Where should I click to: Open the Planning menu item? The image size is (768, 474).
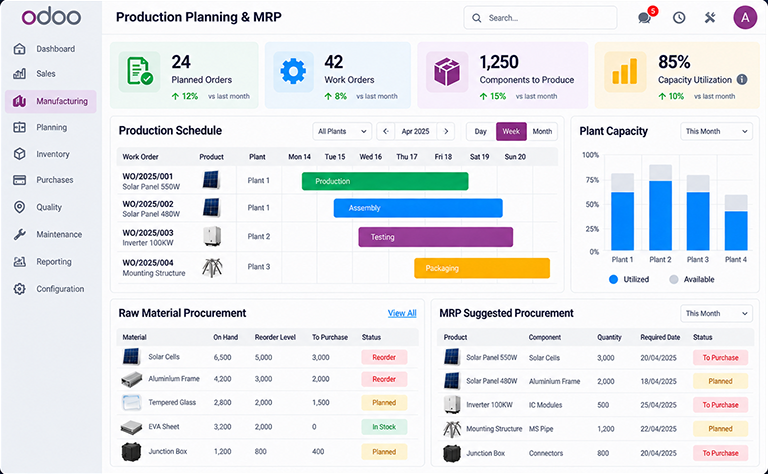51,127
